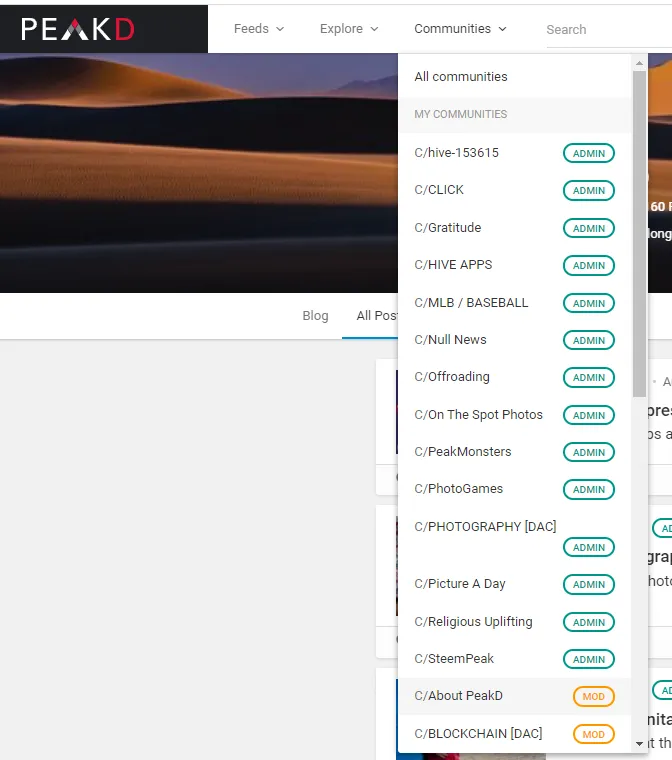Switch to the Blog tab
Screen dimensions: 672x760
tap(315, 316)
